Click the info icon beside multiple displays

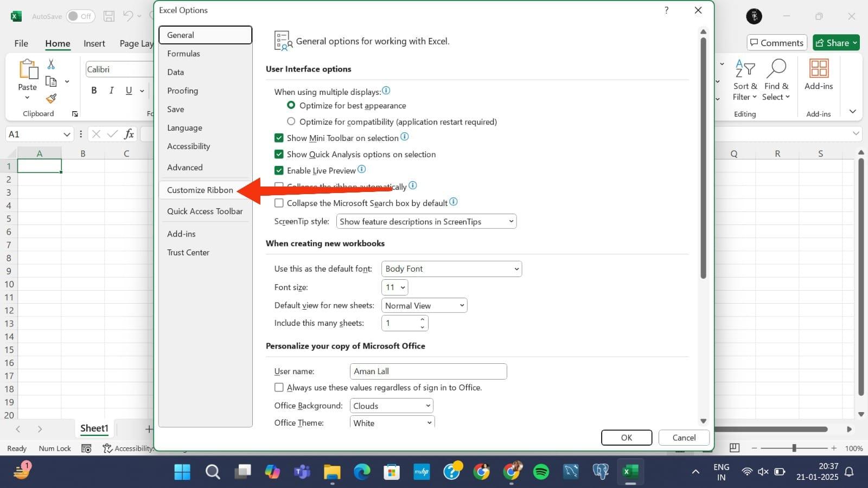(x=386, y=91)
